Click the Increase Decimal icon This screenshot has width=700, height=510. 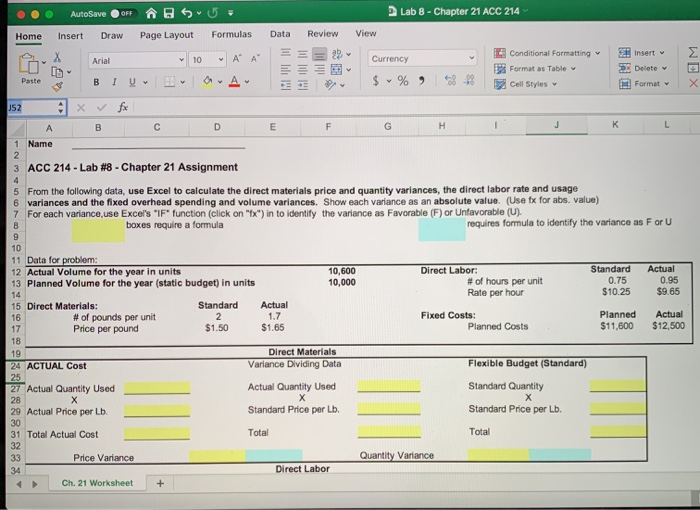coord(450,80)
